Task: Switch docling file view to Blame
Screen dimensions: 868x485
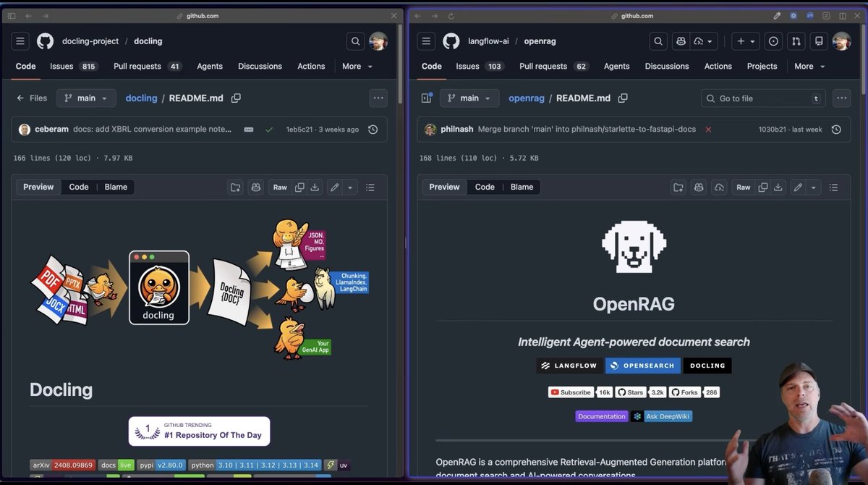Action: [x=116, y=187]
